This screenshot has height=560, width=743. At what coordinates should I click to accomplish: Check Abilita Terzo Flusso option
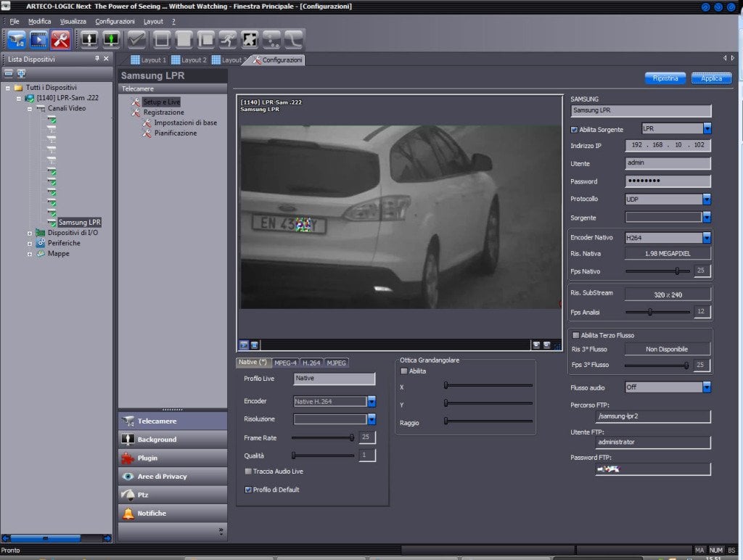576,335
